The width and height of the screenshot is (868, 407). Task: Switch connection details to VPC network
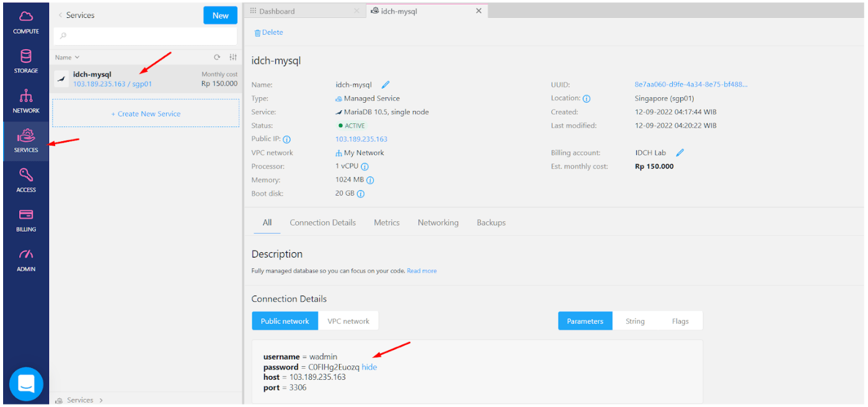click(x=348, y=321)
